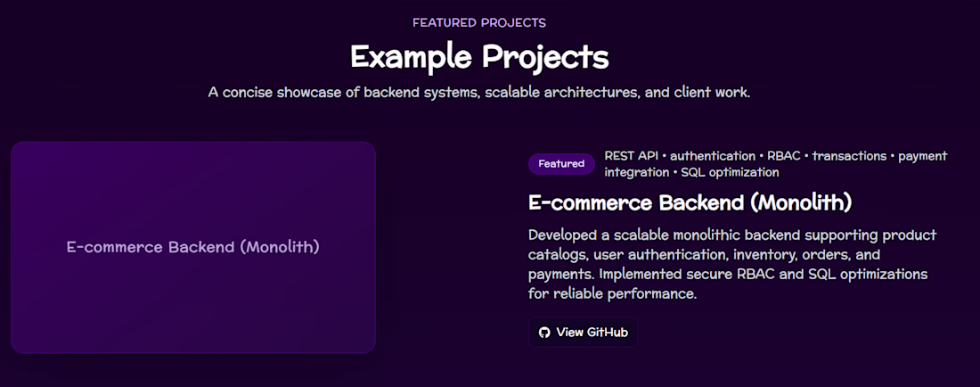Click the FEATURED PROJECTS eyebrow label

[x=479, y=22]
